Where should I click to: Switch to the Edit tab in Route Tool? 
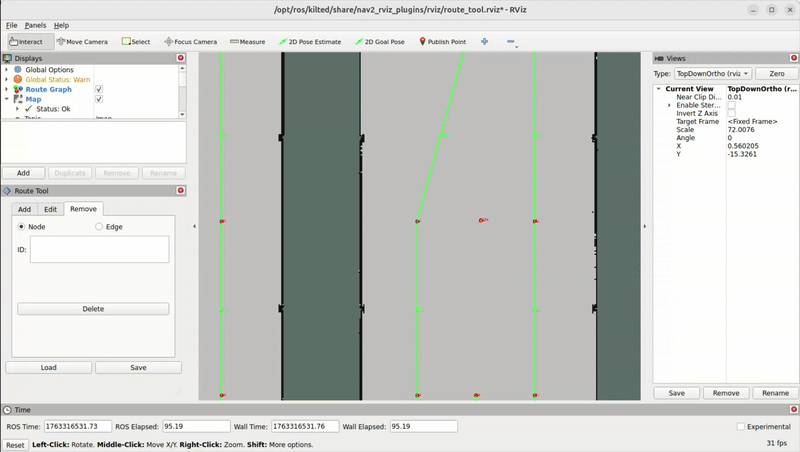(x=50, y=209)
